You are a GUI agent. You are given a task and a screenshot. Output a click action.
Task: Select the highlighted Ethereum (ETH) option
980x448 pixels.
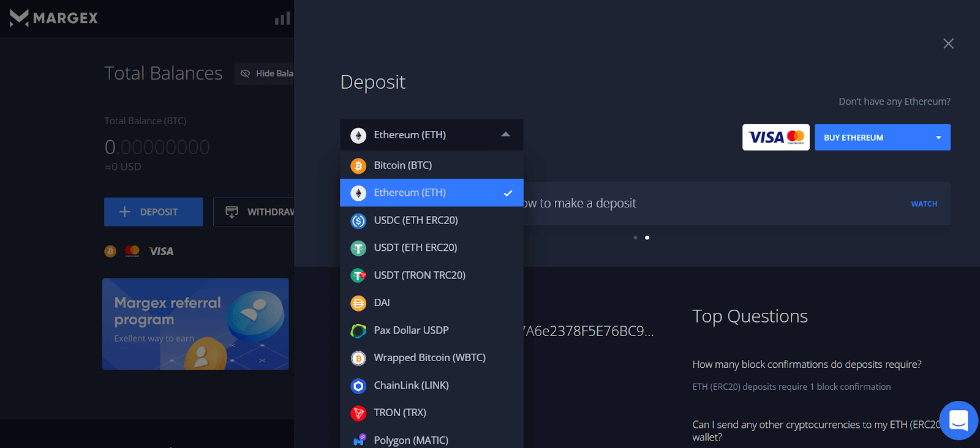click(432, 193)
